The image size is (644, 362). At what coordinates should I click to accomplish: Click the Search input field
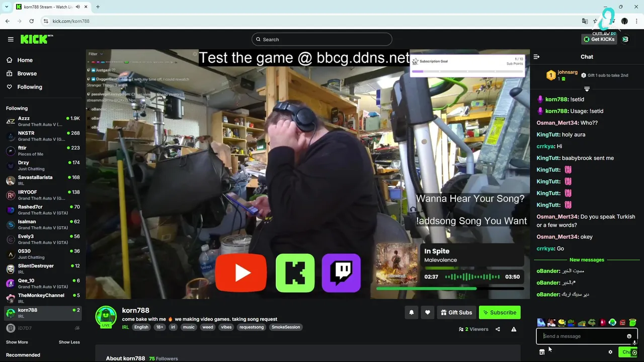point(322,39)
